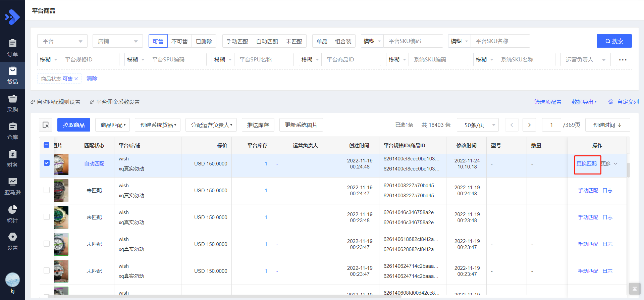The height and width of the screenshot is (300, 644).
Task: Sort by 创建时间 button
Action: (607, 125)
